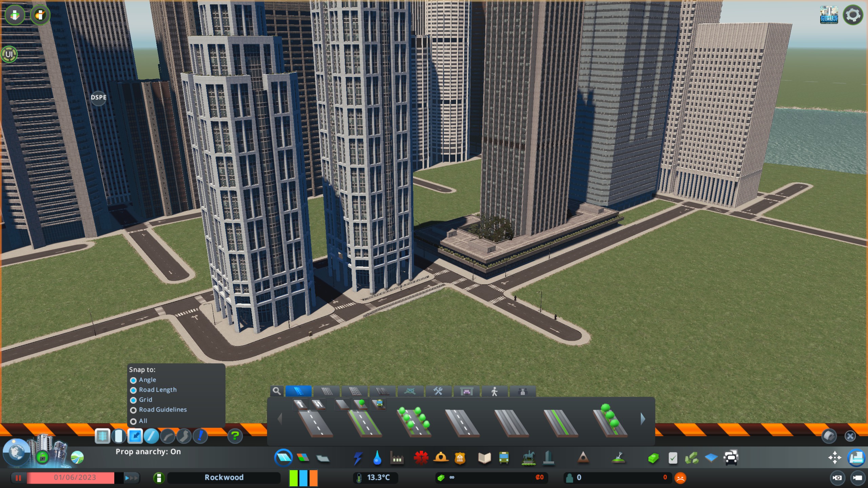Viewport: 868px width, 488px height.
Task: Open the Garbage and Industry menu
Action: coord(397,458)
